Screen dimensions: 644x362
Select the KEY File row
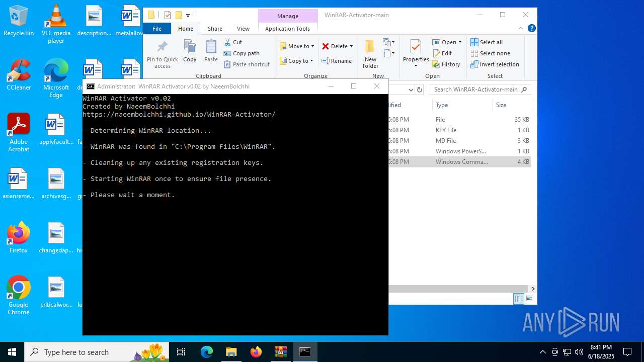click(x=460, y=130)
